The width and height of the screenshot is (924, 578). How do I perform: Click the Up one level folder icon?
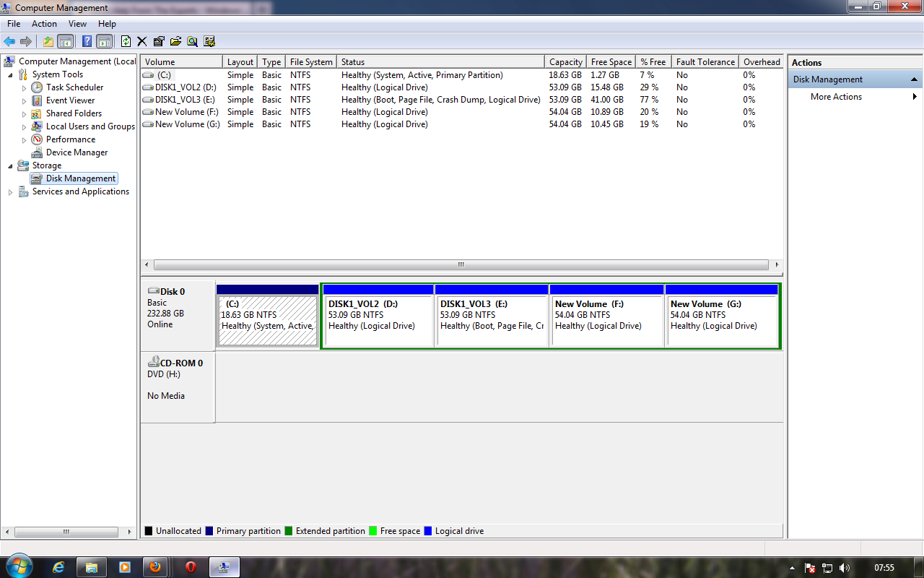point(48,42)
